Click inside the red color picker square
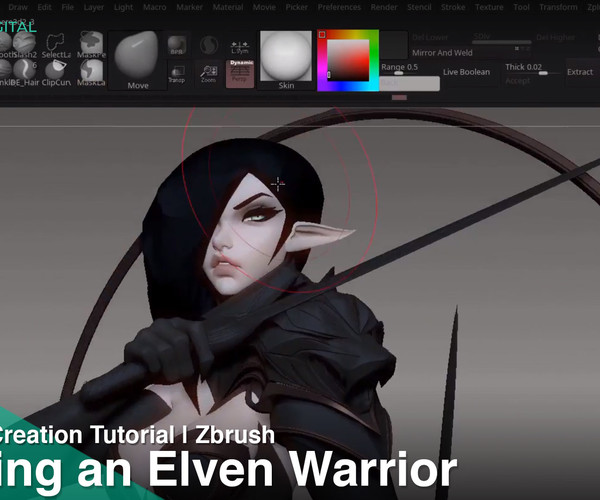Viewport: 600px width, 500px height. [348, 60]
